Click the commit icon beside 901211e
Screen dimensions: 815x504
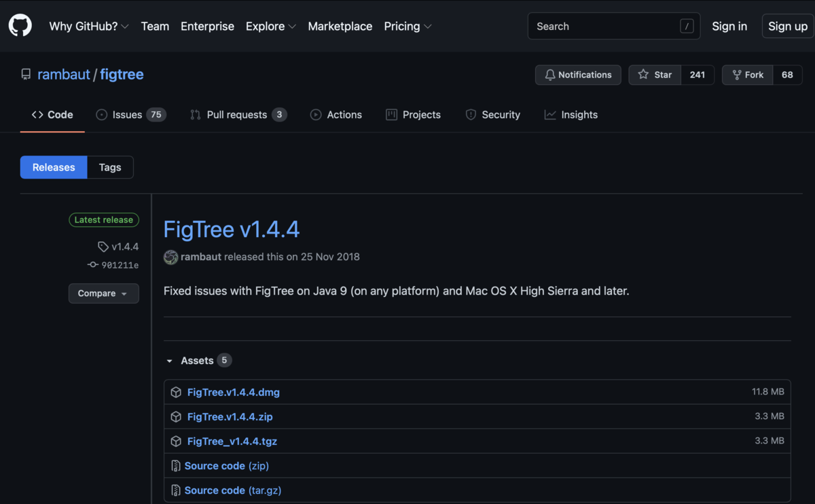point(93,265)
